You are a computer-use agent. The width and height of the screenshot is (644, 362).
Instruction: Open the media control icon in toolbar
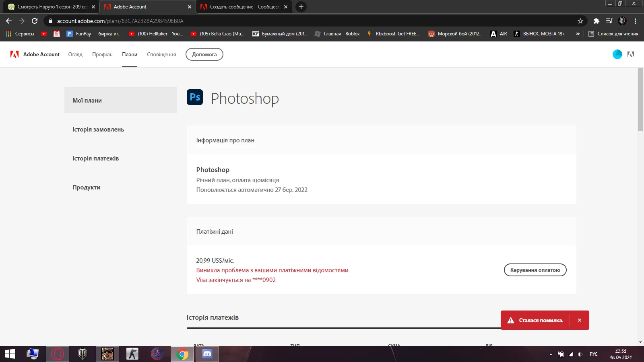point(609,21)
